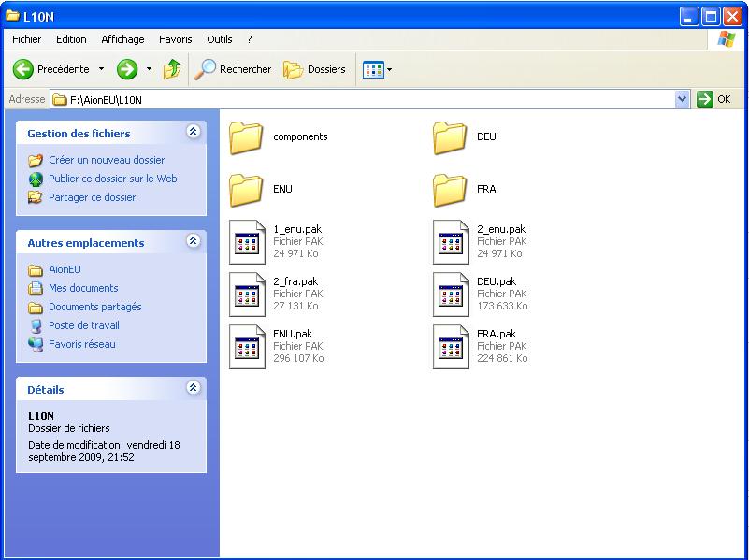Click the 2_fra.pak file name text
Screen dimensions: 749x560
point(295,281)
